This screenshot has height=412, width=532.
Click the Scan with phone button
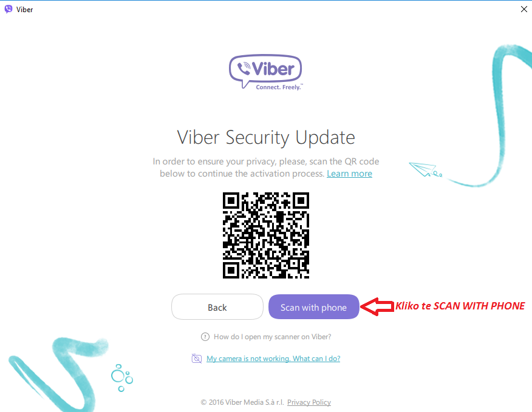[x=313, y=307]
